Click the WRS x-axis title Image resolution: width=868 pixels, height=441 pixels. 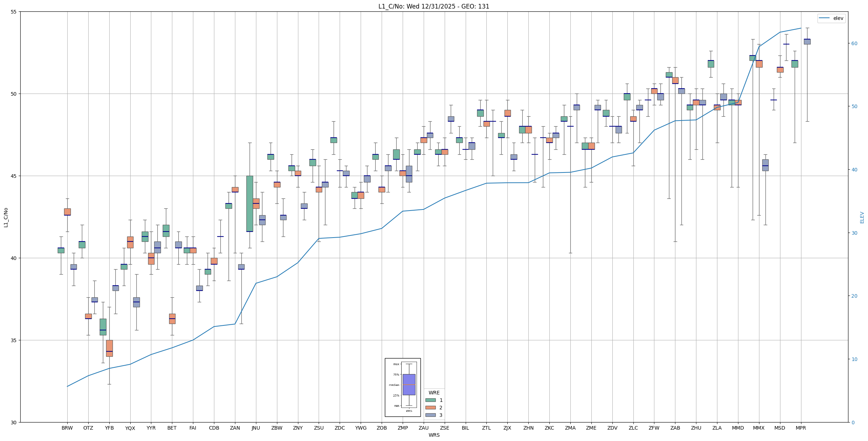(x=434, y=435)
